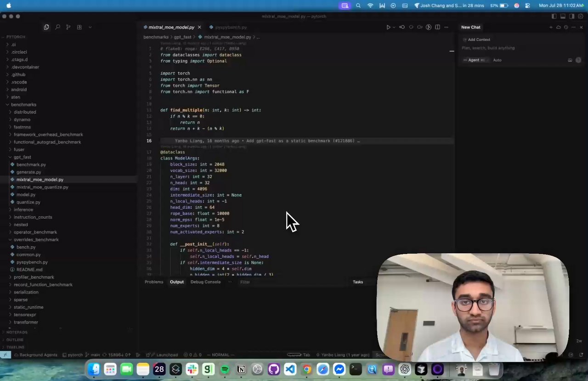Go to previous change icon in editor toolbar

(402, 27)
